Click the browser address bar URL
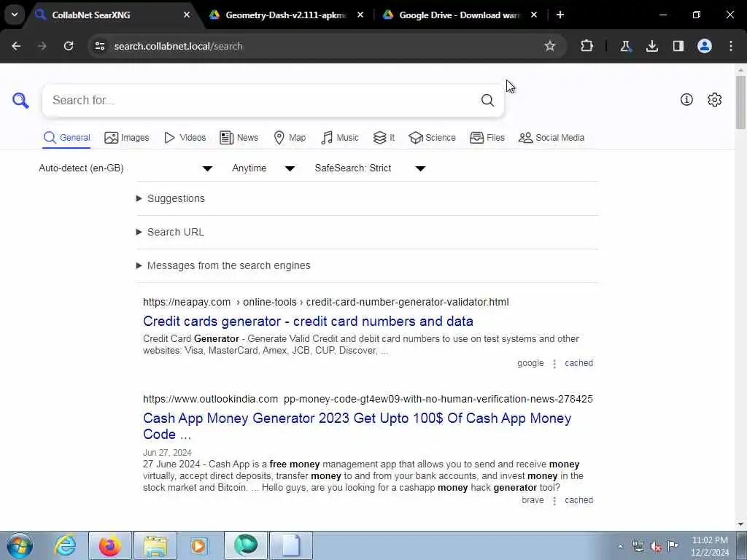Screen dimensions: 747x560 pos(179,46)
